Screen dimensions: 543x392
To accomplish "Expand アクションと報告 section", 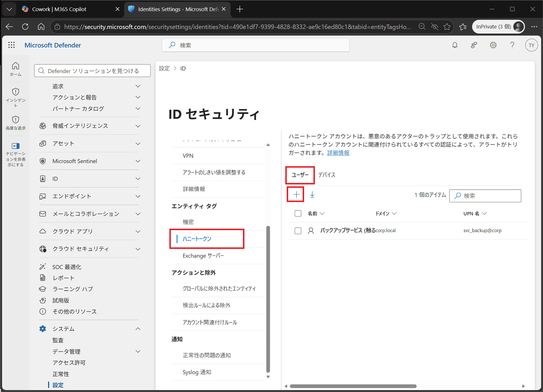I will point(138,97).
